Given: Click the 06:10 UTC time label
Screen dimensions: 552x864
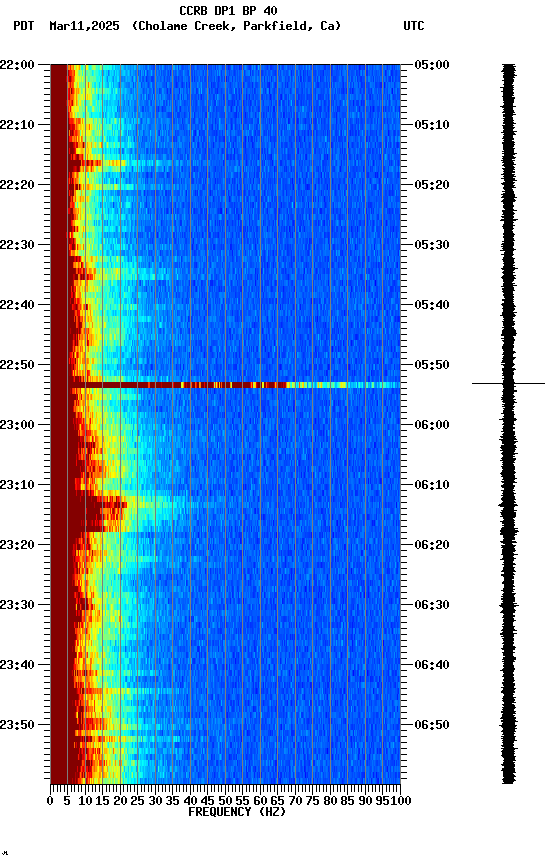Looking at the screenshot, I should pos(432,485).
